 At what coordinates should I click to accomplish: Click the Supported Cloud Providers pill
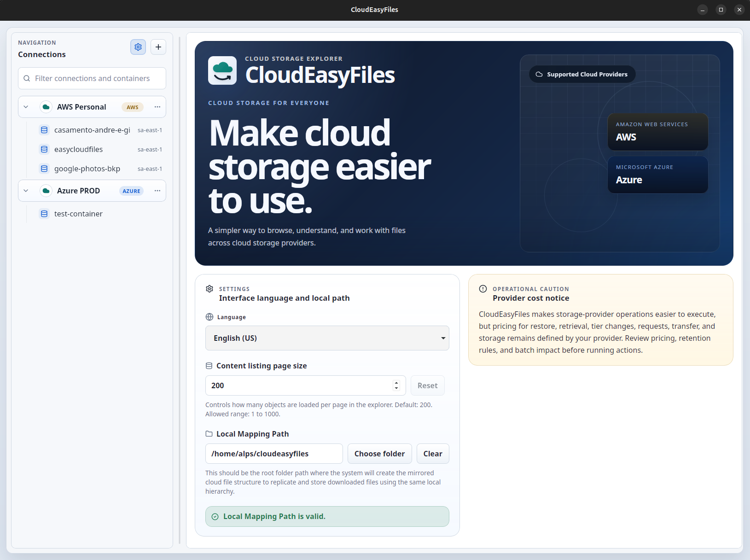[x=582, y=74]
